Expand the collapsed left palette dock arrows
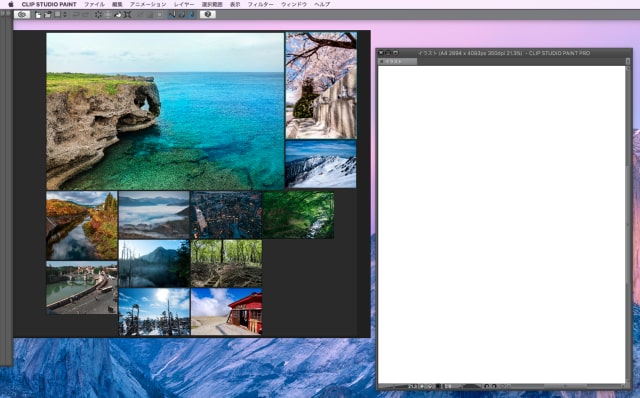Viewport: 640px width, 398px height. click(5, 13)
